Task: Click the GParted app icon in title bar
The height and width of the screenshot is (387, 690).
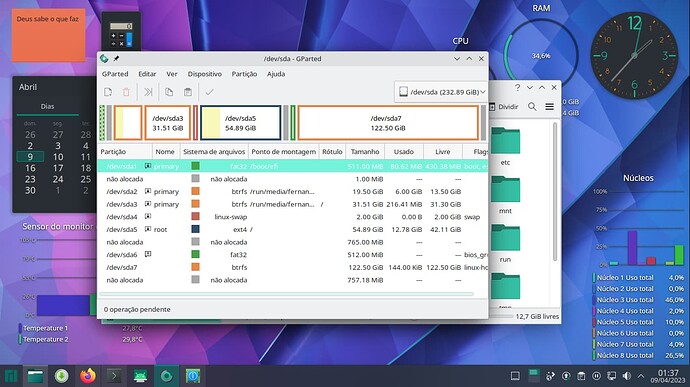Action: [x=104, y=59]
